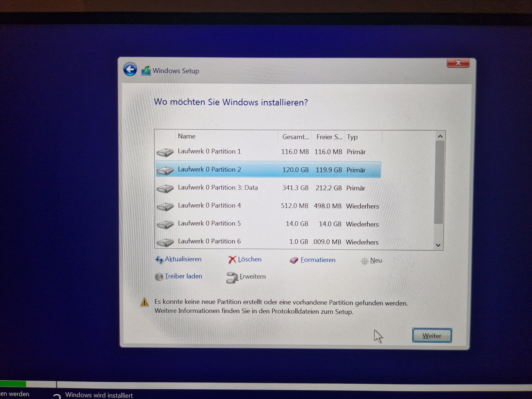This screenshot has width=532, height=399.
Task: Click the partition list scrollbar thumb
Action: tap(439, 182)
